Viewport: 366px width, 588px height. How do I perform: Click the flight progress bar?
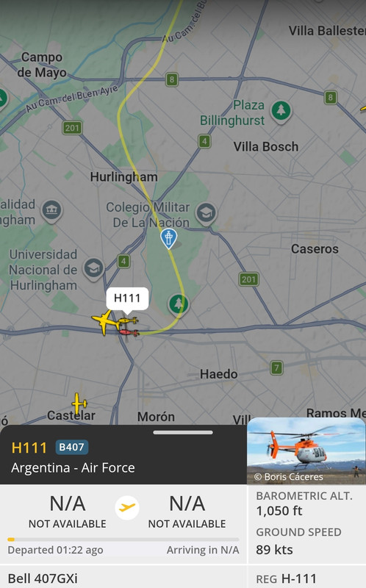123,539
